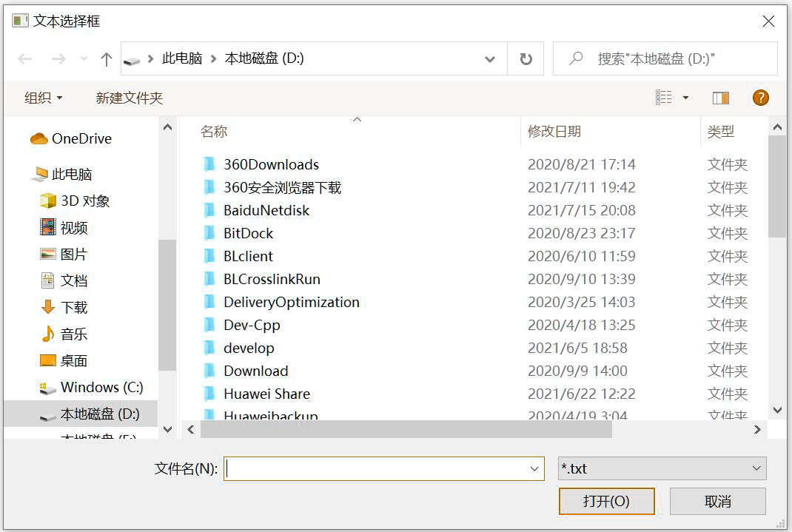The image size is (792, 532).
Task: Go forward with the right arrow
Action: click(58, 59)
